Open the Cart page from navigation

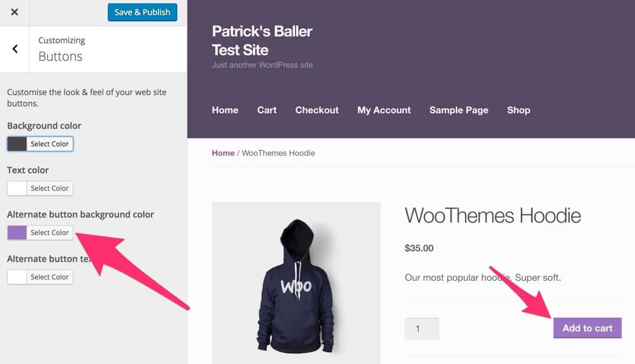(267, 110)
